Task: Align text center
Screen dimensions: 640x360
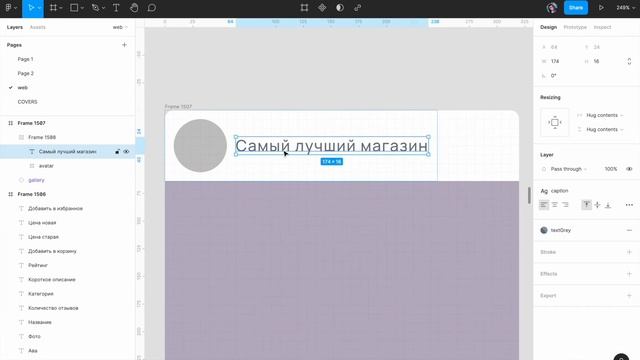Action: pyautogui.click(x=555, y=205)
